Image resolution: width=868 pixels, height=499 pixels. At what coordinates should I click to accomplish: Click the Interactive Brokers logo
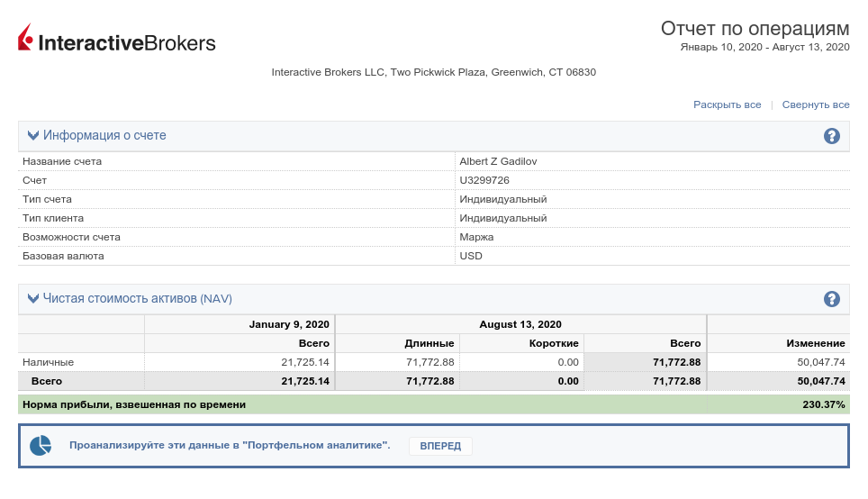click(117, 41)
